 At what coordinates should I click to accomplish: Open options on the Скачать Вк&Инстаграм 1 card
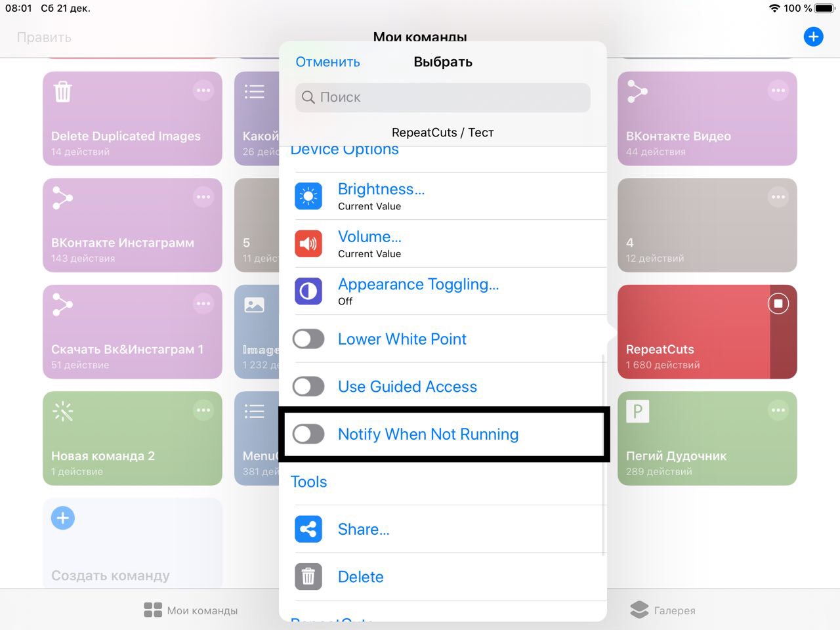point(203,303)
